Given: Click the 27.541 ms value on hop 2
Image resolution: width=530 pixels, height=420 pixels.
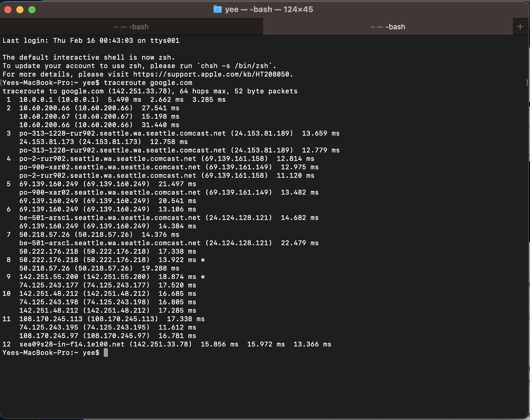Looking at the screenshot, I should tap(160, 108).
